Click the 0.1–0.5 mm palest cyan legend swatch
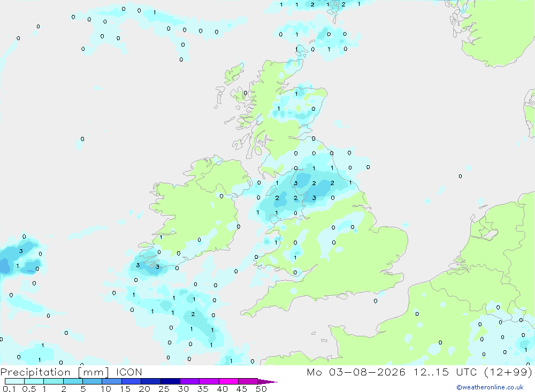The height and width of the screenshot is (392, 535). click(x=14, y=381)
